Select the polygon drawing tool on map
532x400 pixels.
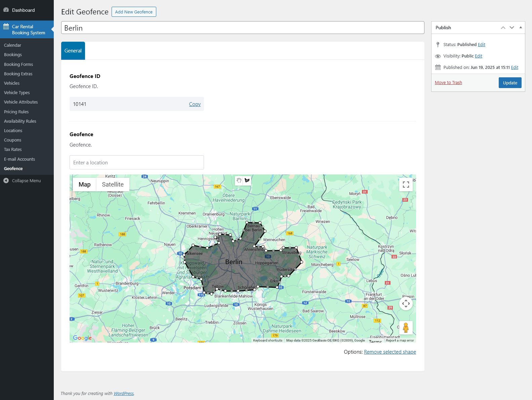(247, 181)
